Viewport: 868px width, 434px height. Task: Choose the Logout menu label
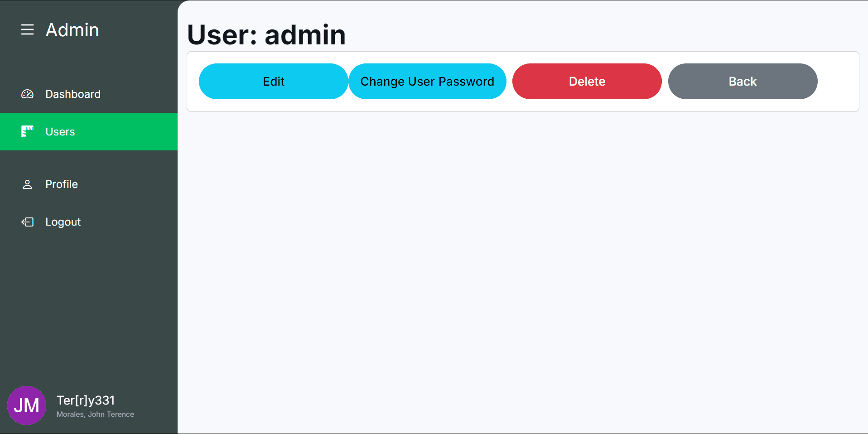tap(63, 222)
